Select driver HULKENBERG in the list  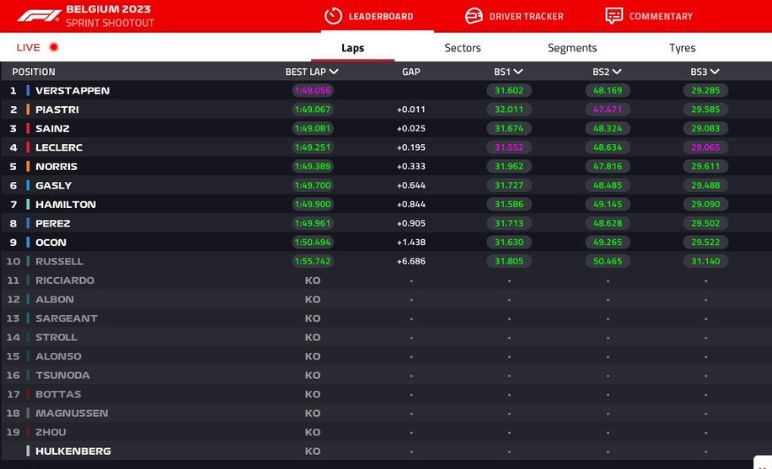click(x=73, y=451)
